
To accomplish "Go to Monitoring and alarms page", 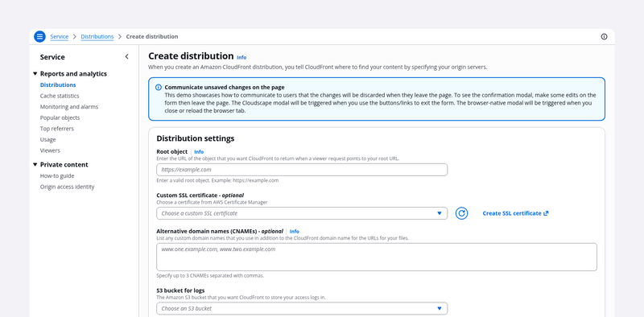I will [x=69, y=107].
